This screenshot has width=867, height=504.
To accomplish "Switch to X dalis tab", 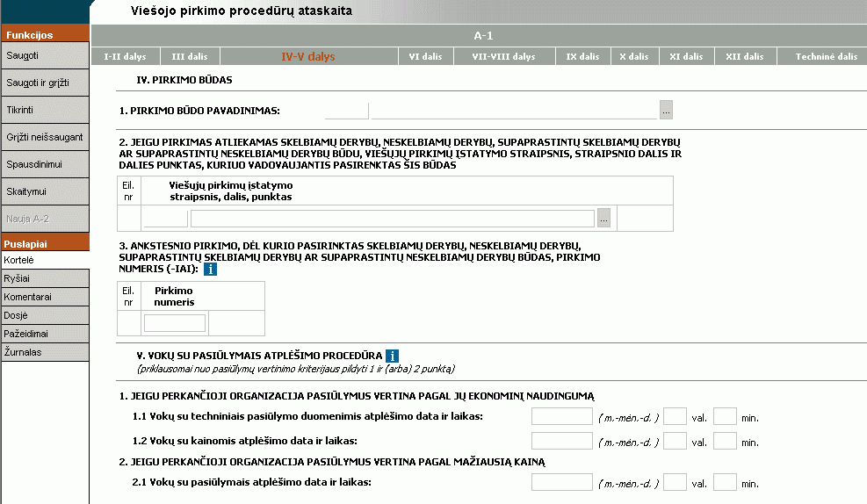I will [634, 56].
